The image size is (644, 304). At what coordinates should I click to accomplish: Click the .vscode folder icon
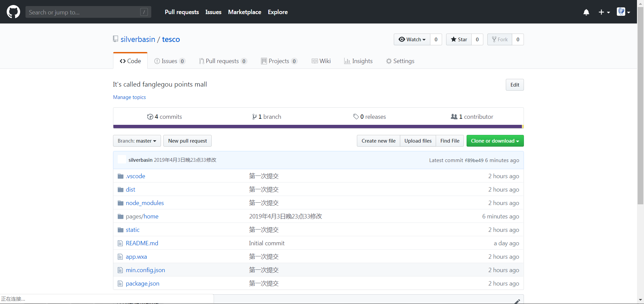[x=121, y=176]
